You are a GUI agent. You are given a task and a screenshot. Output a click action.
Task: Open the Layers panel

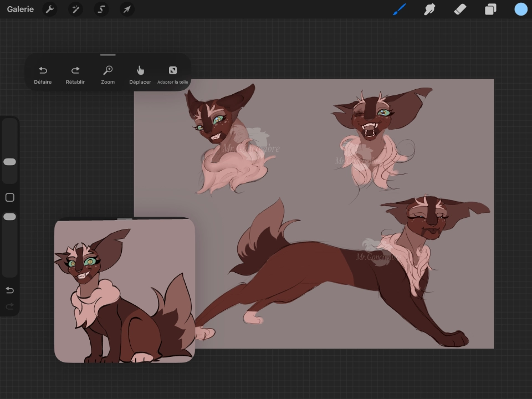tap(490, 9)
